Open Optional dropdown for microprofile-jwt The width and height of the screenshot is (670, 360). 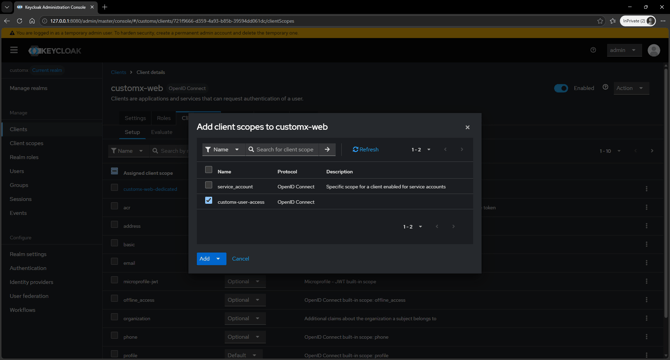tap(245, 281)
